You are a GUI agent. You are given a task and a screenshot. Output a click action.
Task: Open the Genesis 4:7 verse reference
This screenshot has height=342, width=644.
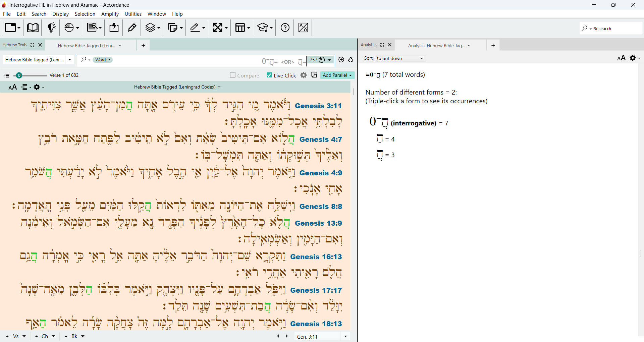point(321,139)
